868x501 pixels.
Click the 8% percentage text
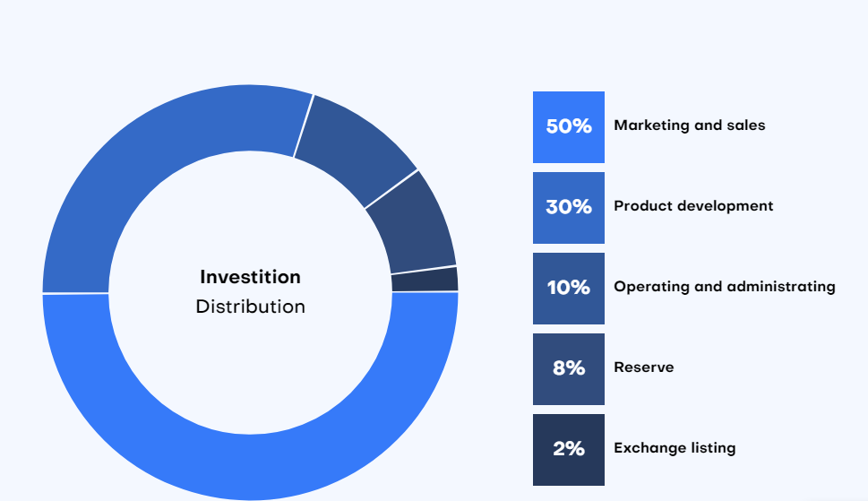tap(569, 368)
